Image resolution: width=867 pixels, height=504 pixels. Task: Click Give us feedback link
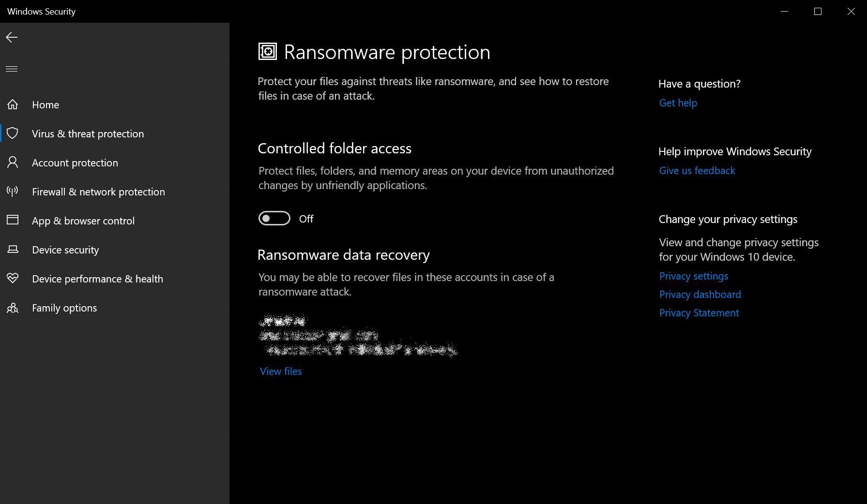697,171
